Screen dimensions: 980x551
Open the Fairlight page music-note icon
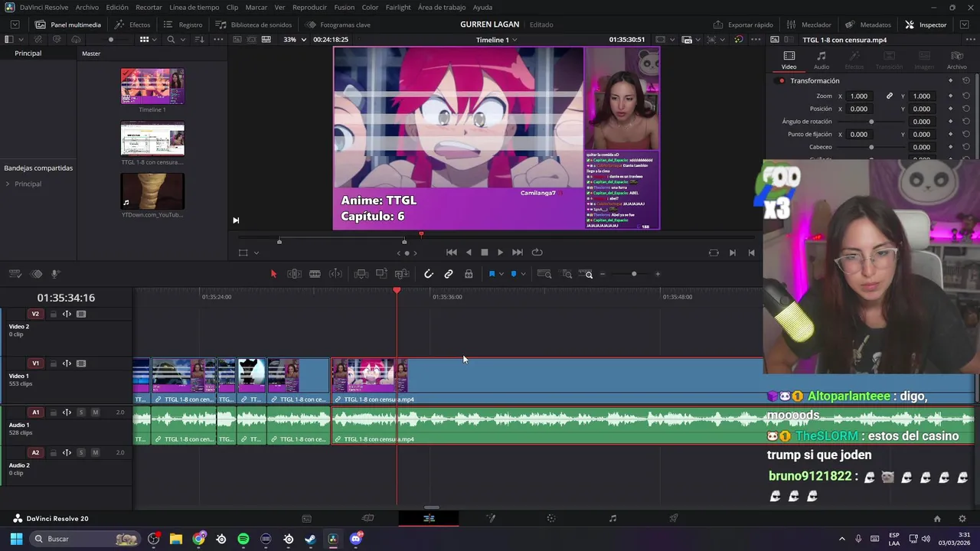pyautogui.click(x=612, y=518)
